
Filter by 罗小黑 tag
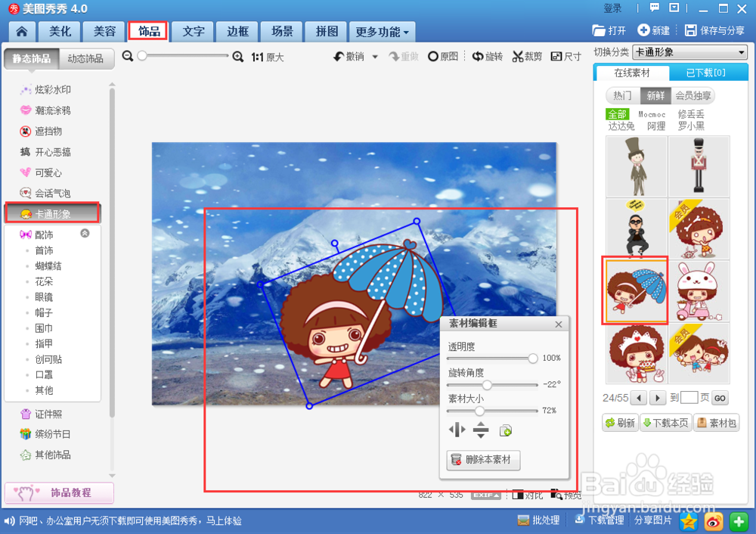[691, 126]
